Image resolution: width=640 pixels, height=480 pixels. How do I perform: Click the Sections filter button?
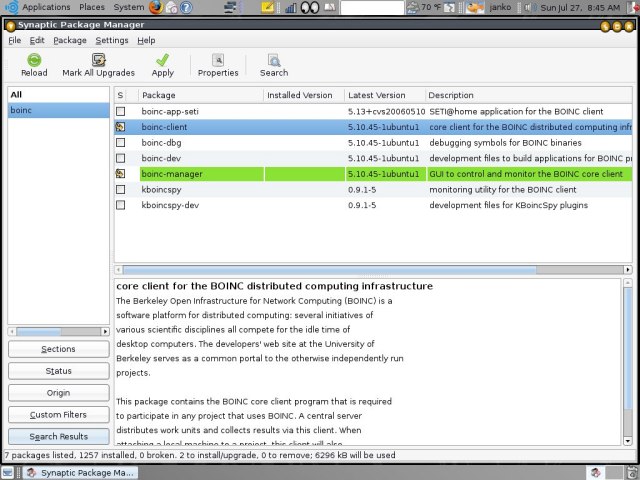pyautogui.click(x=59, y=349)
